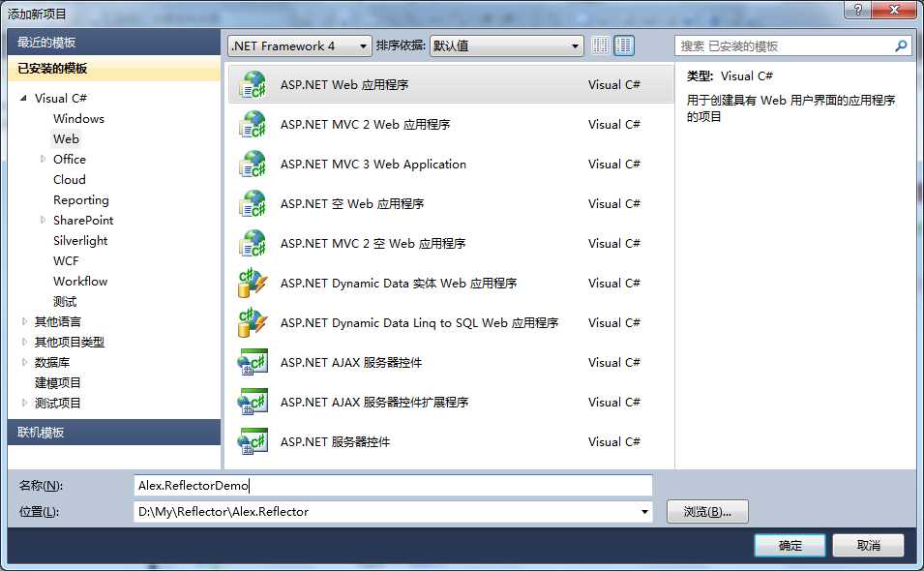Screen dimensions: 924x571
Task: Switch to medium icons list view
Action: click(624, 45)
